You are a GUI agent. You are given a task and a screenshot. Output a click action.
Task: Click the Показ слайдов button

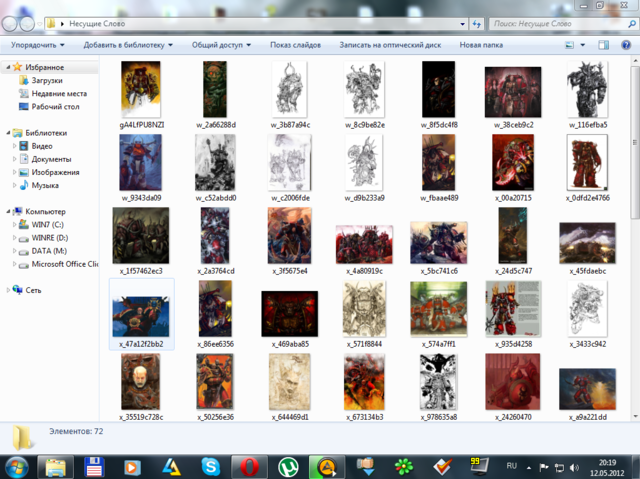(295, 45)
